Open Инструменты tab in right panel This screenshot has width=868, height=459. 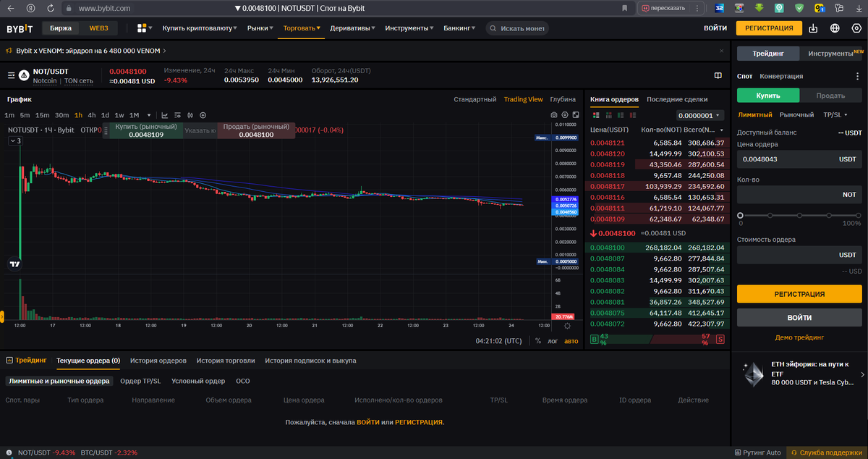coord(831,54)
